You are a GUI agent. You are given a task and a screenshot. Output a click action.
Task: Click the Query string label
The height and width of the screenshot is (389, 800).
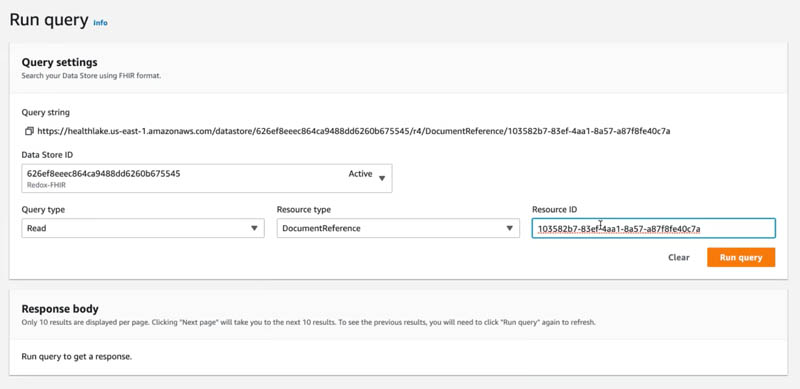[x=45, y=112]
